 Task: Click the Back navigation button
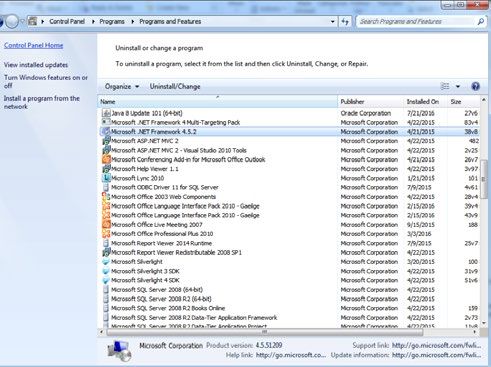2,22
